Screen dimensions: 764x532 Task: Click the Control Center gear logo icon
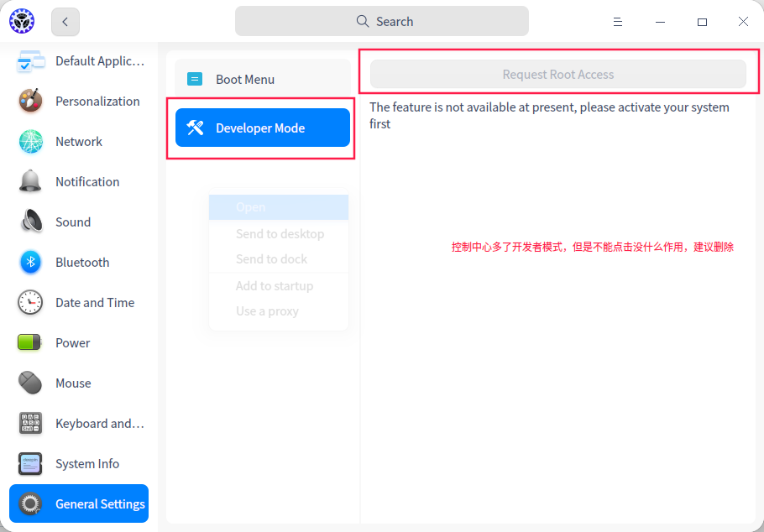click(22, 22)
